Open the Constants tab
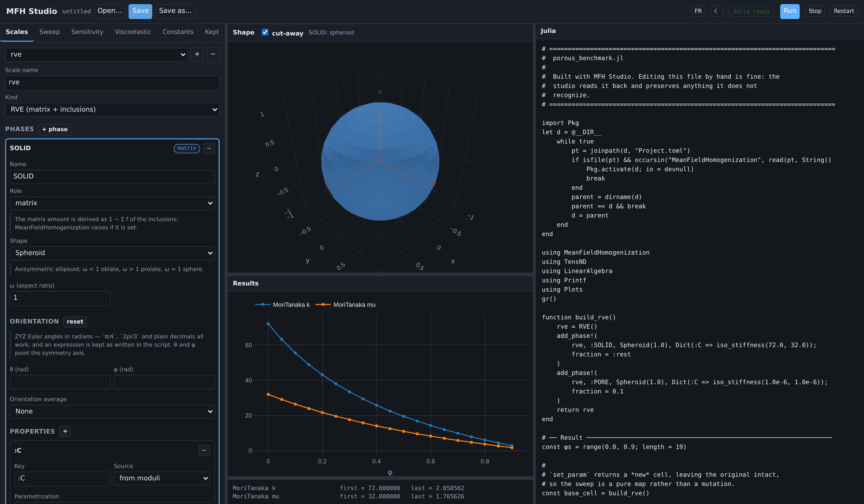 pos(178,32)
